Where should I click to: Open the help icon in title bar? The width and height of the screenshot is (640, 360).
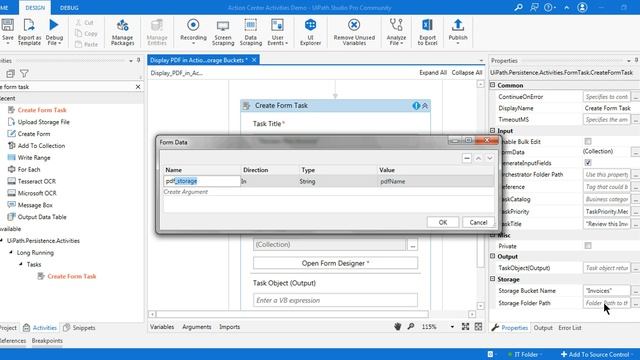pos(548,7)
